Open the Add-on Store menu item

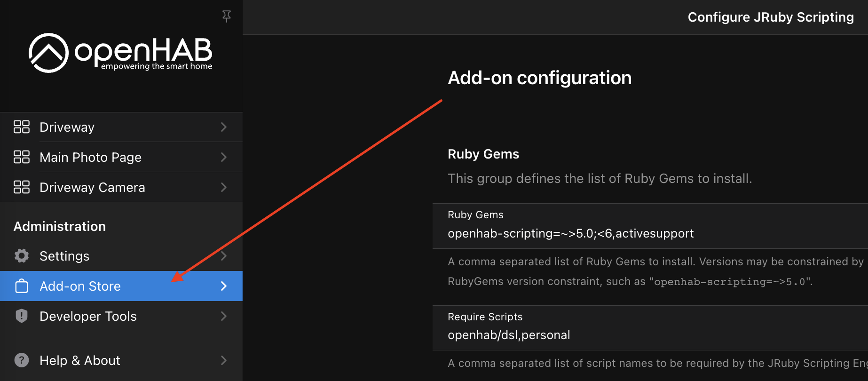pos(80,286)
